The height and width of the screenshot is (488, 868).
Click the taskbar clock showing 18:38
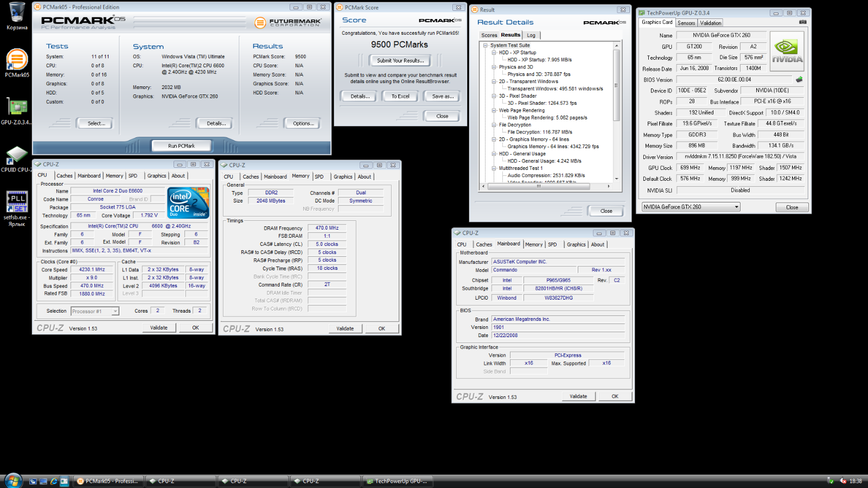pos(856,481)
